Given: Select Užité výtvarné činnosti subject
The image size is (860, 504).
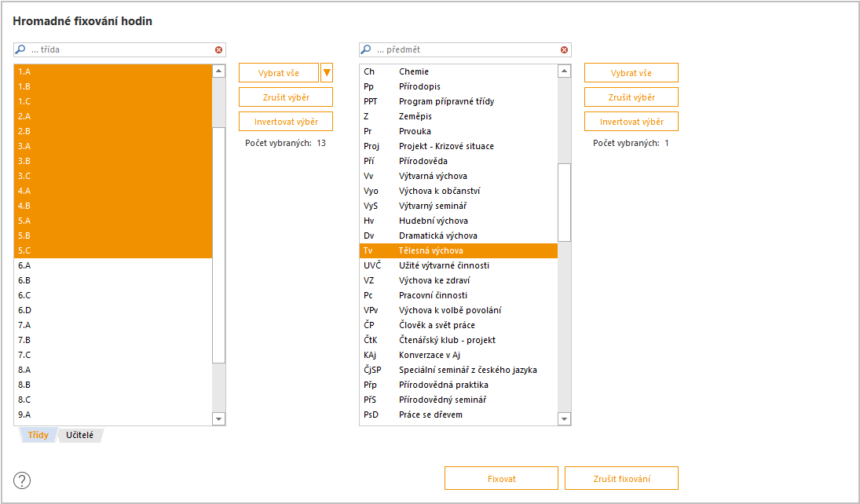Looking at the screenshot, I should [459, 265].
